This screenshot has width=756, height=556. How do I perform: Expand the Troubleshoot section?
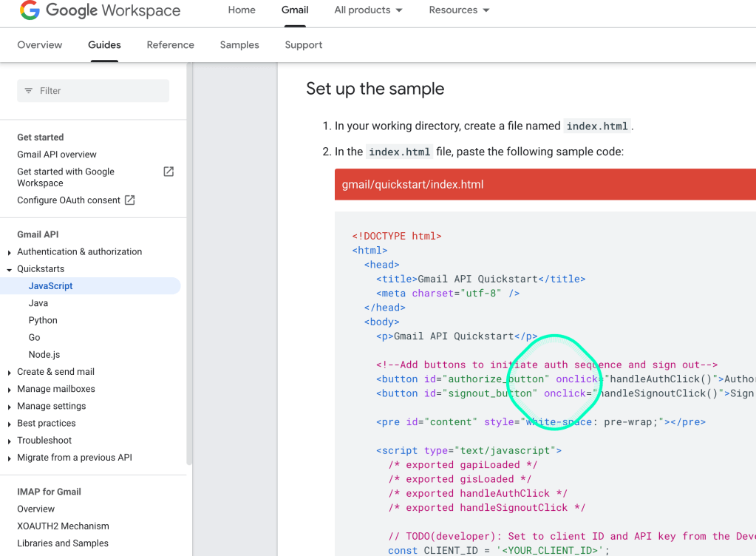coord(9,441)
